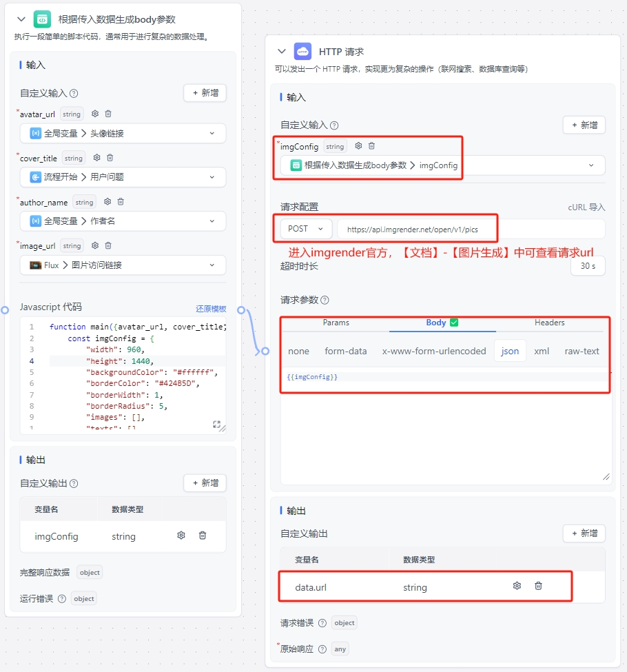Image resolution: width=627 pixels, height=672 pixels.
Task: Click the any tag beside 原始响应
Action: [340, 649]
